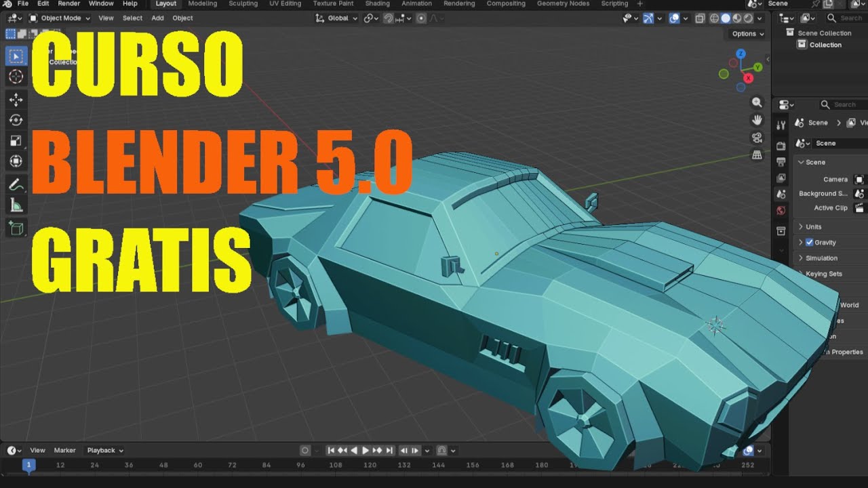Open the Output properties tab
Viewport: 868px width, 488px height.
click(781, 162)
